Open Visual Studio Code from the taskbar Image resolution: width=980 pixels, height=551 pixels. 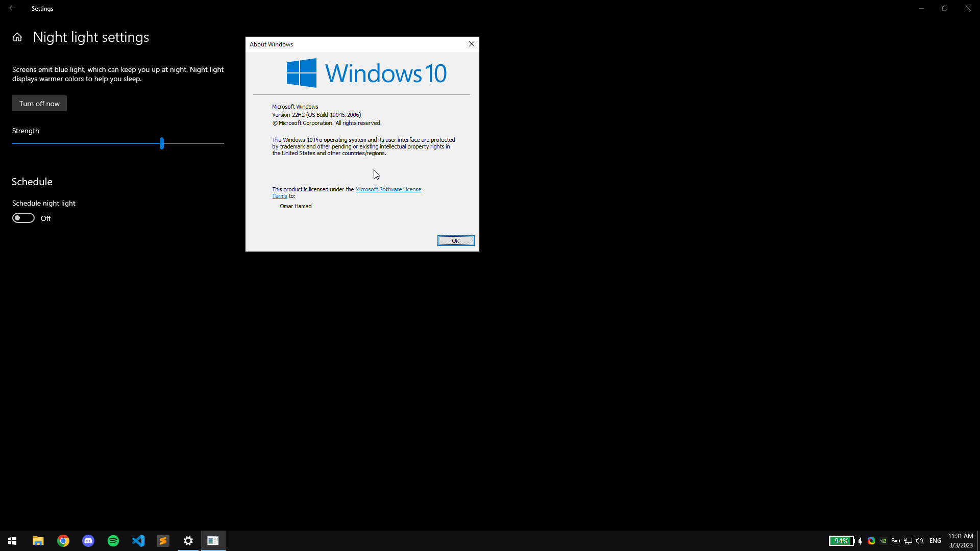pos(138,541)
